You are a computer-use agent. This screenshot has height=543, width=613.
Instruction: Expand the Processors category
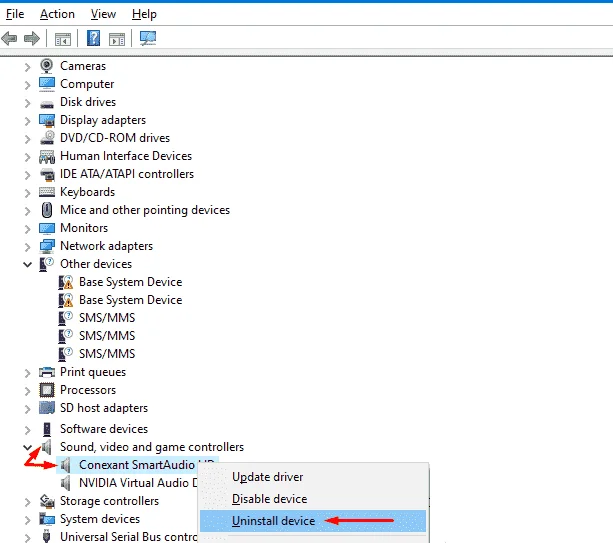click(27, 391)
